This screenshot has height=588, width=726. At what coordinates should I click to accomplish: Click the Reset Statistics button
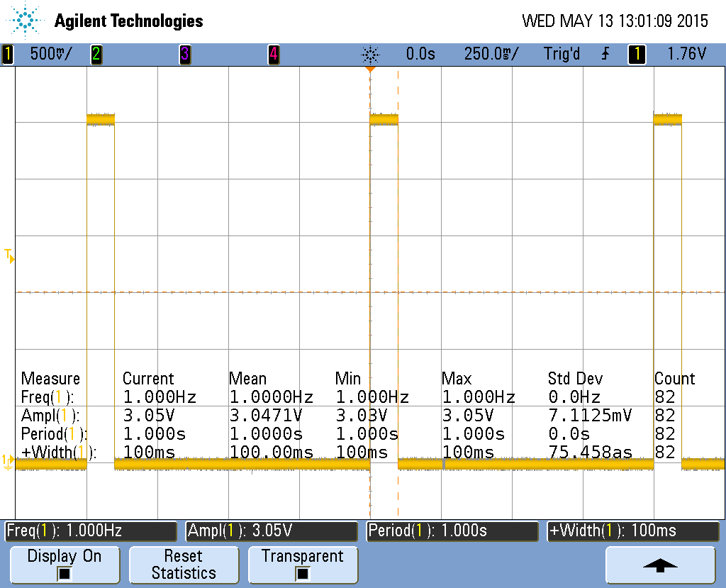click(184, 565)
